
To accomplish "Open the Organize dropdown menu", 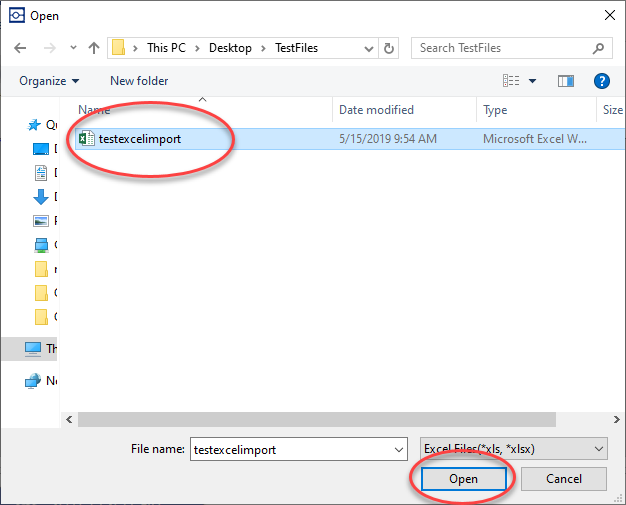I will (48, 81).
